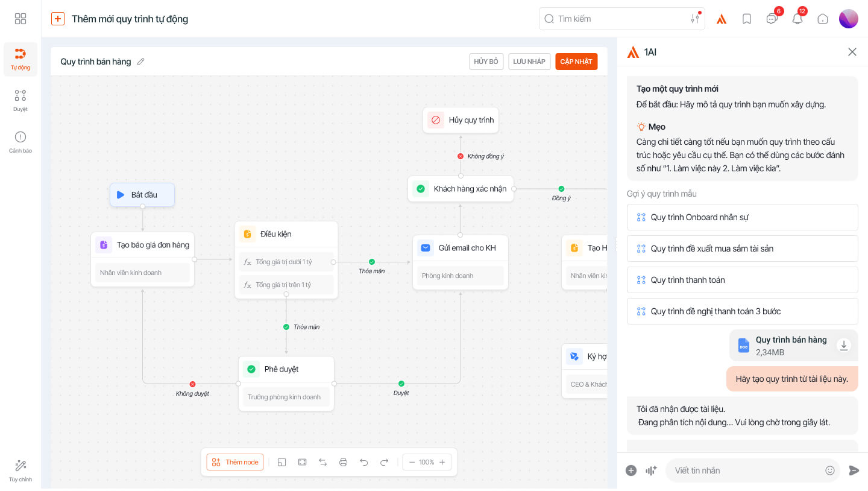Click the fit-to-screen icon in canvas toolbar

[302, 462]
